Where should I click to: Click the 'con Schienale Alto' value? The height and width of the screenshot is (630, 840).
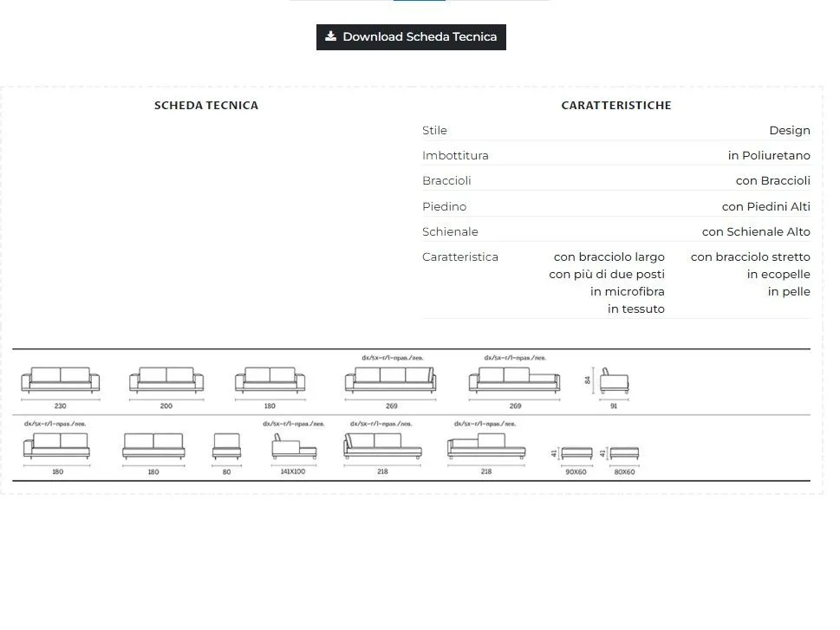coord(756,232)
